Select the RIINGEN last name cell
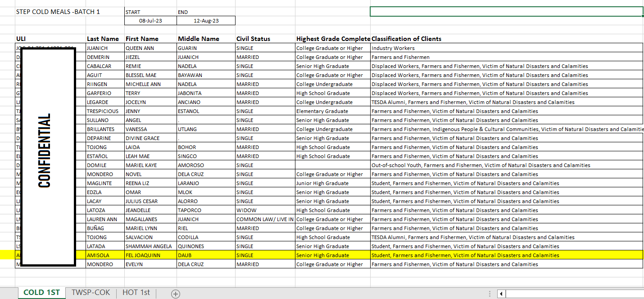 pyautogui.click(x=105, y=84)
